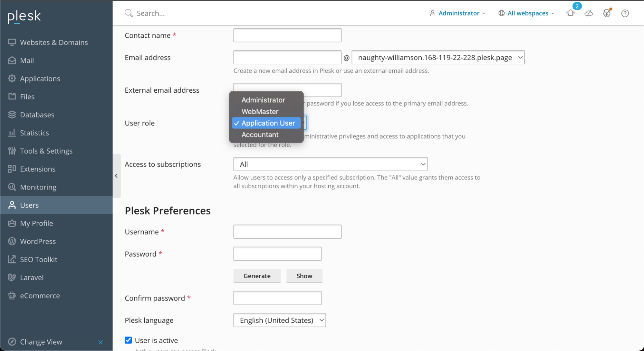644x351 pixels.
Task: Open the SEO Toolkit section
Action: click(39, 259)
